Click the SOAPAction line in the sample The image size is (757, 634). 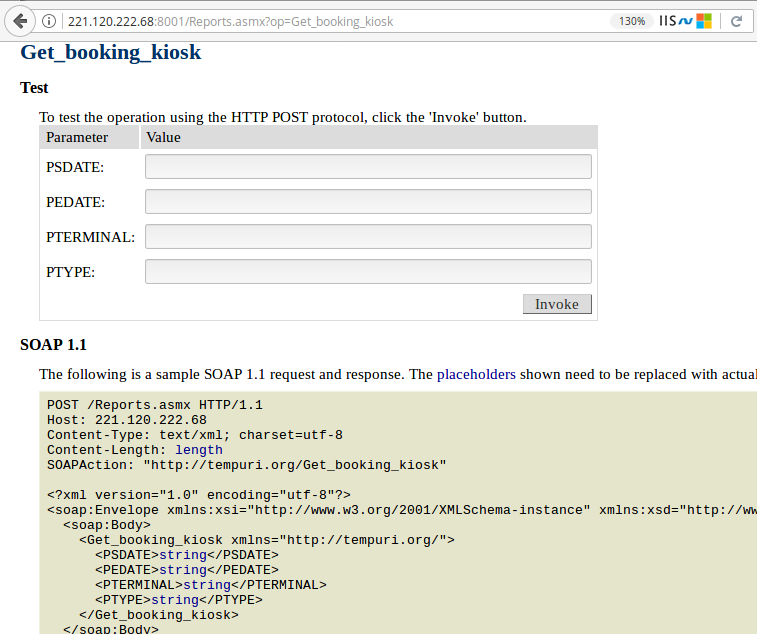[x=246, y=465]
